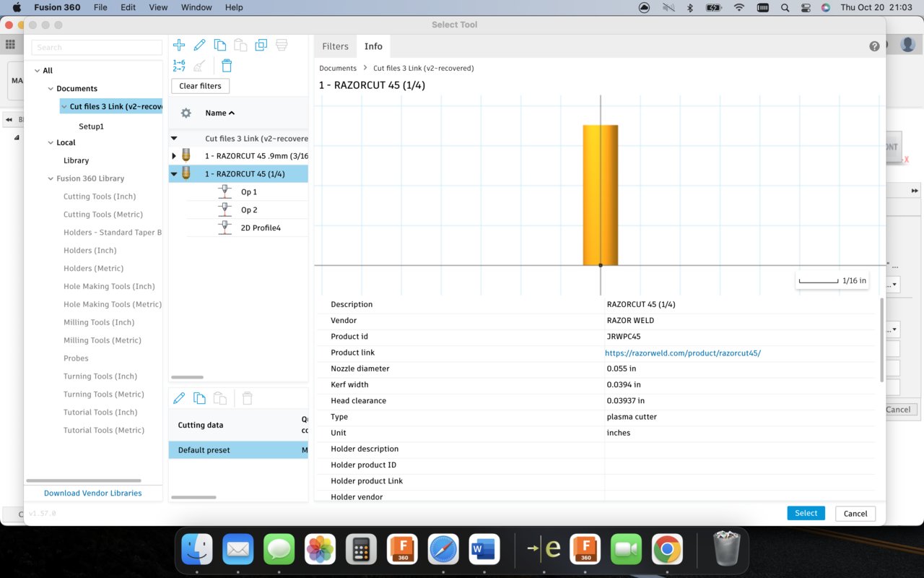The image size is (924, 578).
Task: Select Hole Making Tools (Metric) library
Action: (113, 304)
